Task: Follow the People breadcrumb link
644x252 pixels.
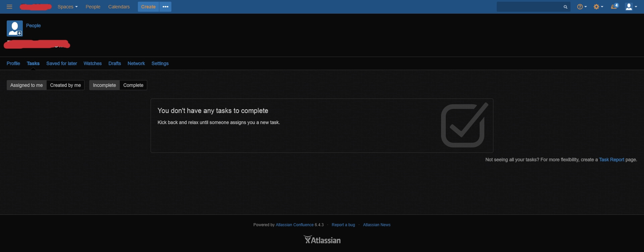Action: [x=34, y=26]
